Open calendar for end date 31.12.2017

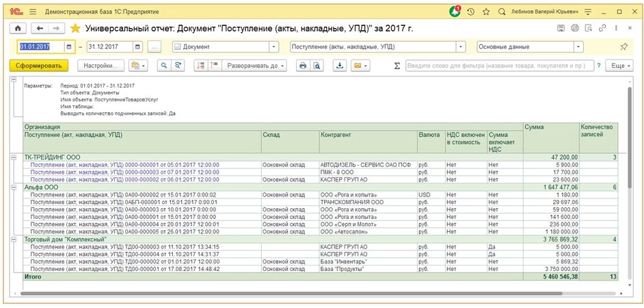pyautogui.click(x=138, y=47)
